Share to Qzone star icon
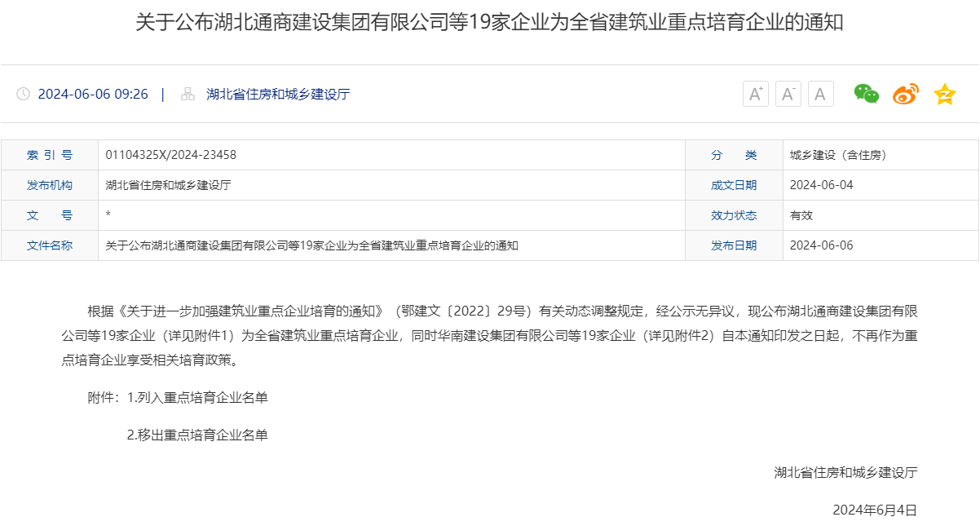 click(945, 94)
